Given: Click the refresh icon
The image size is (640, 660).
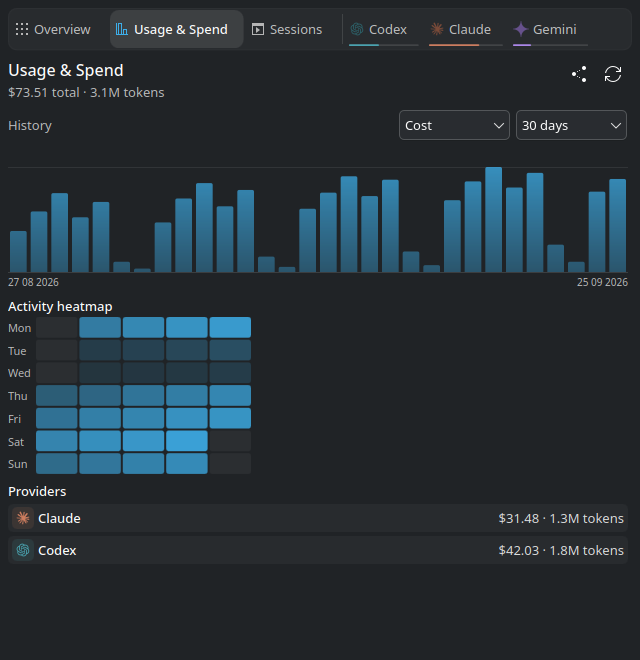Looking at the screenshot, I should tap(613, 75).
